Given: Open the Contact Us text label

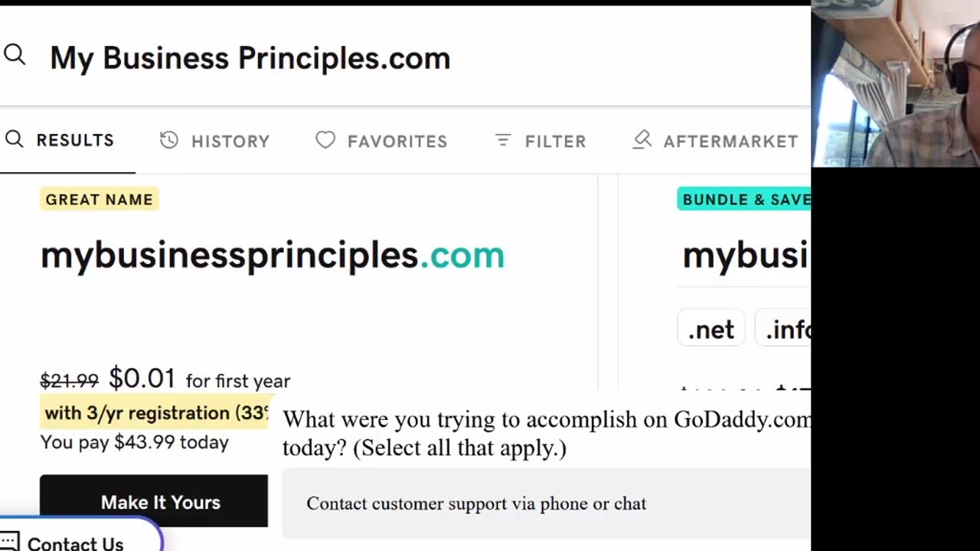Looking at the screenshot, I should coord(75,543).
